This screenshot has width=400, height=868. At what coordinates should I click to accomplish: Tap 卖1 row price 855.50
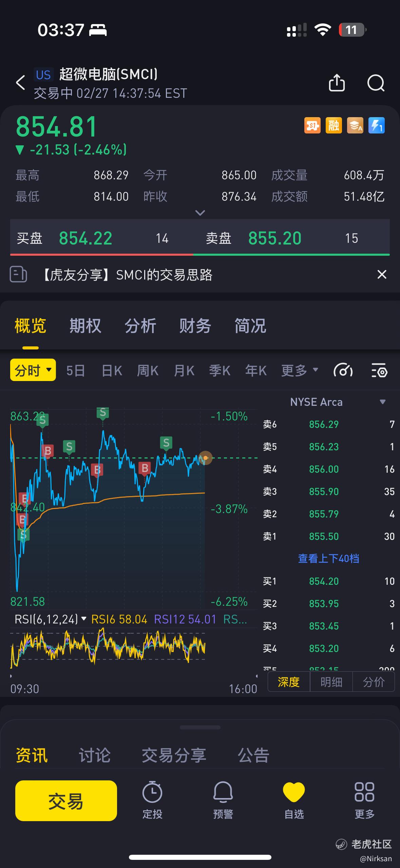click(x=324, y=536)
